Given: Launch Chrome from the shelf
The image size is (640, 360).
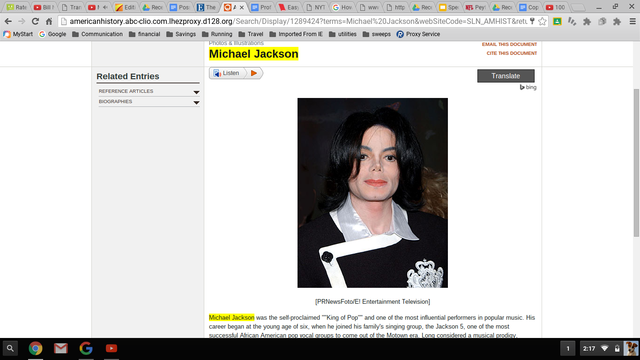Looking at the screenshot, I should [36, 349].
